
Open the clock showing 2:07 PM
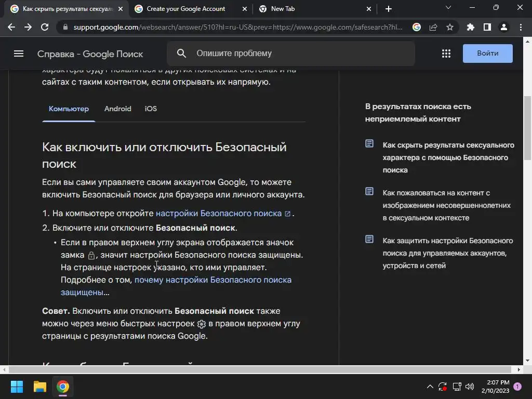click(495, 387)
